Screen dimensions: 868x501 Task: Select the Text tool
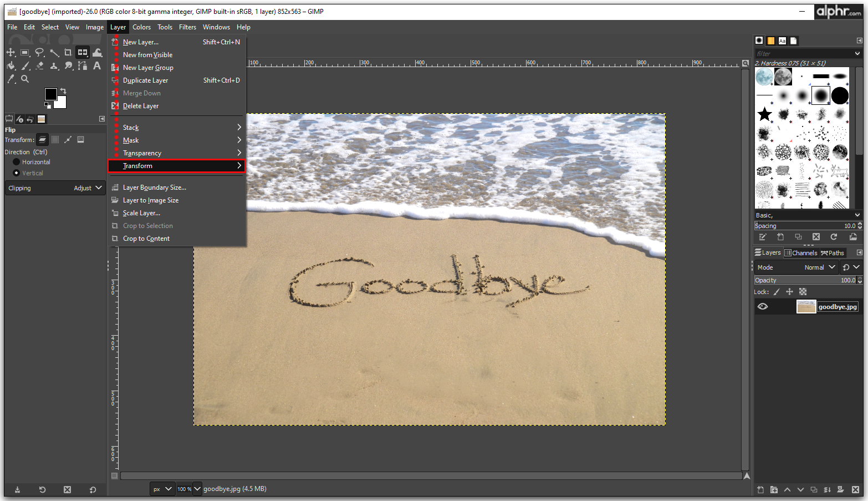pos(97,66)
